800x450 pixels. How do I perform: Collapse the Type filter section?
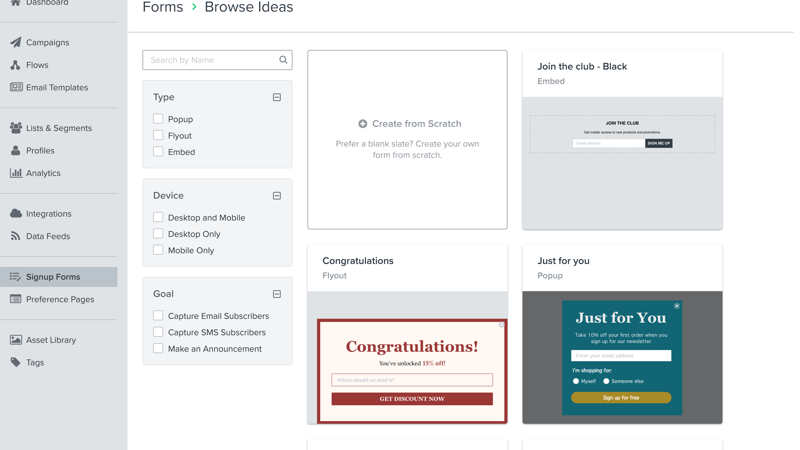click(277, 97)
